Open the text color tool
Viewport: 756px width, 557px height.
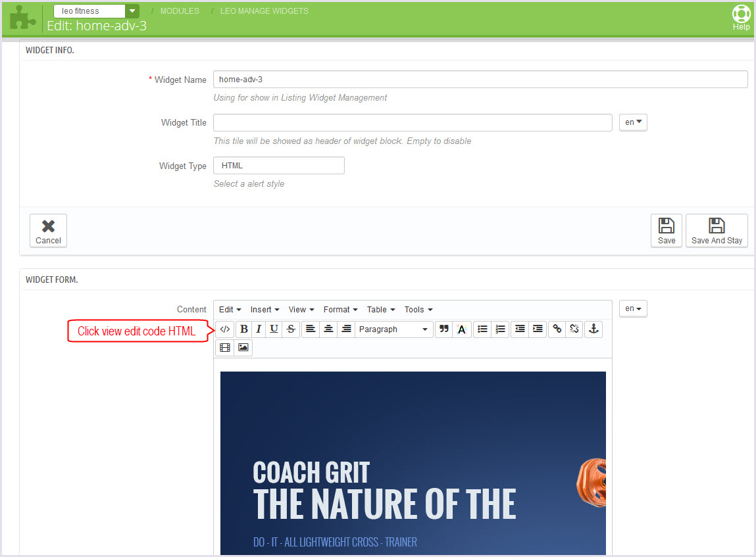(x=461, y=329)
